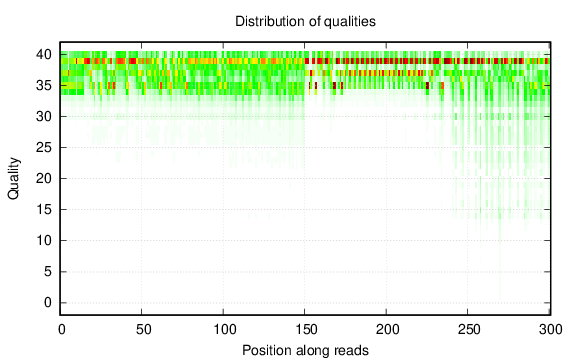Click the 0 tick label on quality axis
This screenshot has width=576, height=360.
click(x=48, y=303)
